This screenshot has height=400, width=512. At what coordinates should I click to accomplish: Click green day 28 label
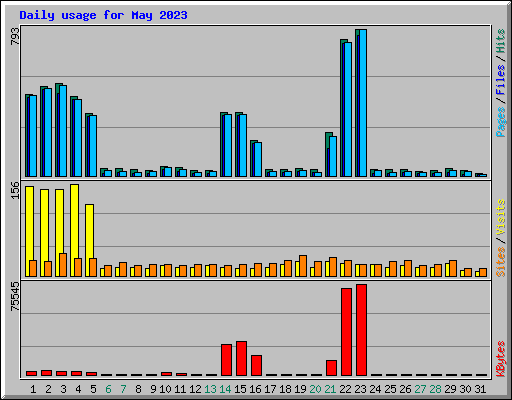[435, 389]
